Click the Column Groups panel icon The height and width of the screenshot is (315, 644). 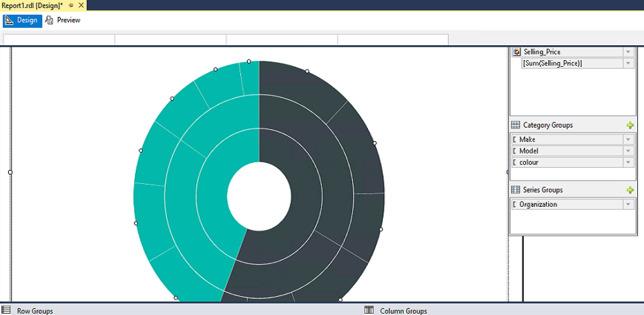click(369, 310)
